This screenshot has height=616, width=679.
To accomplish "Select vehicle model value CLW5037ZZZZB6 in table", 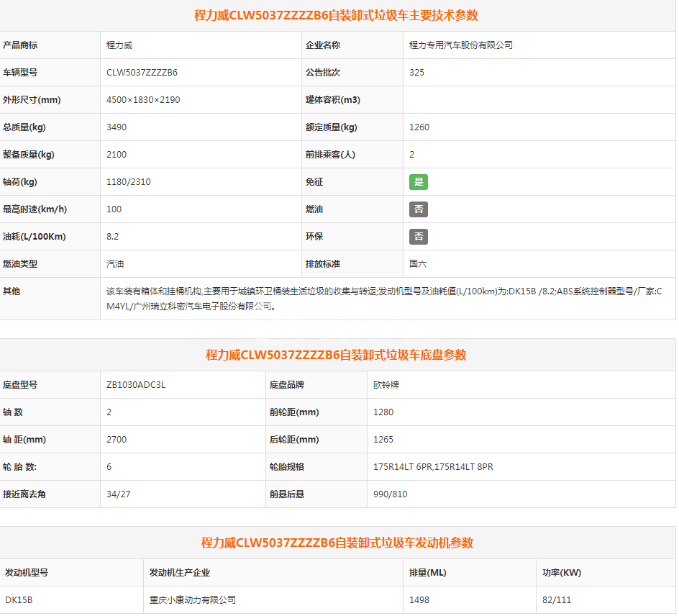I will [142, 73].
